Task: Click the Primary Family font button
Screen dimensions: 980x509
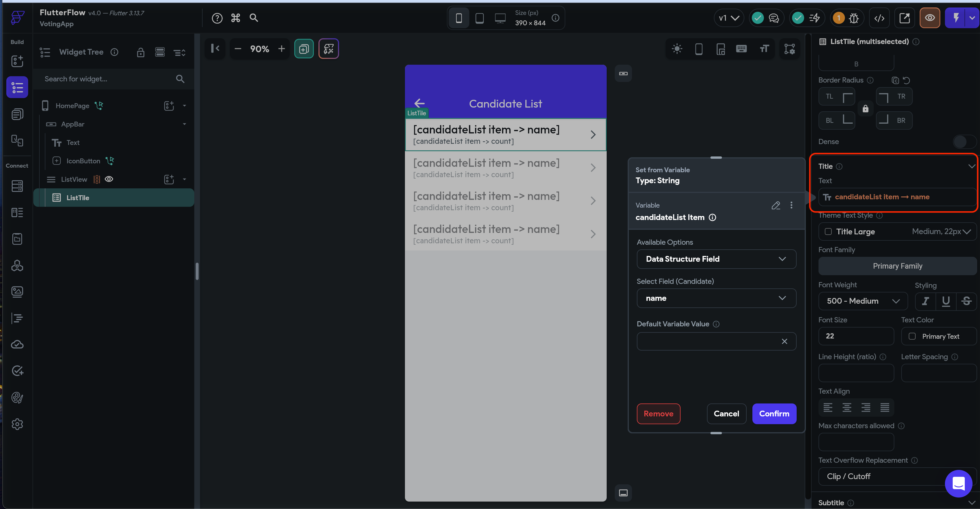Action: (x=897, y=266)
